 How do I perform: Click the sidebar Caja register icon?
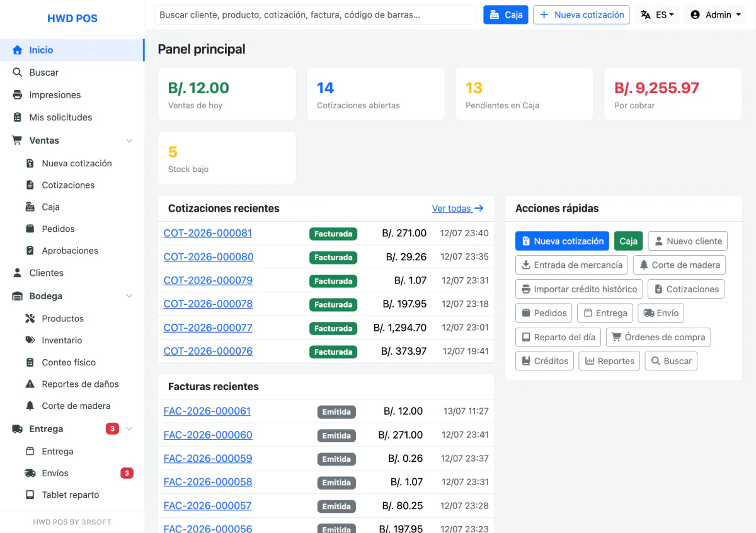30,207
